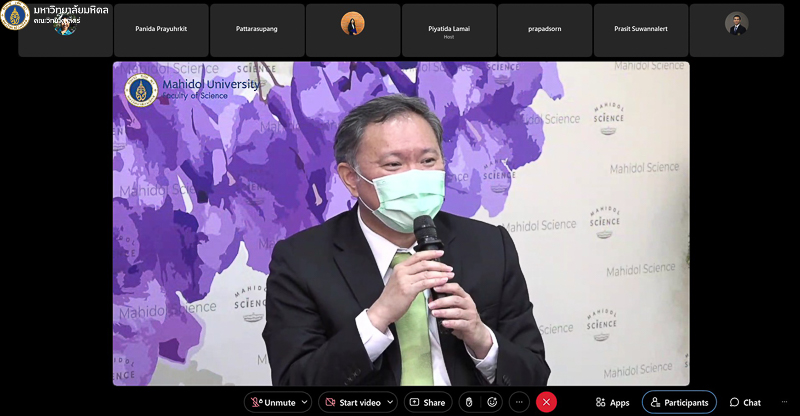Expand video options arrow beside Start video

pyautogui.click(x=389, y=402)
